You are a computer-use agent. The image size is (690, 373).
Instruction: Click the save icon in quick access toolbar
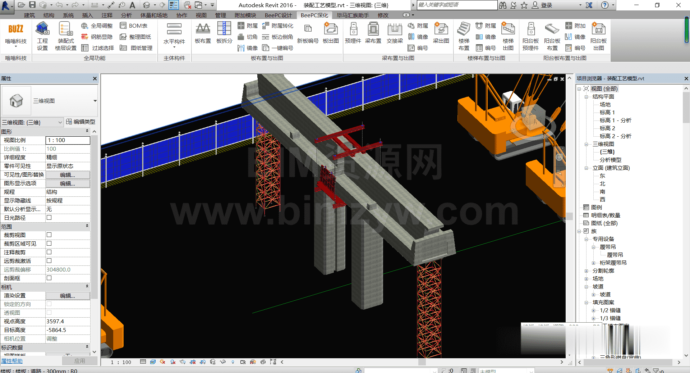click(32, 5)
